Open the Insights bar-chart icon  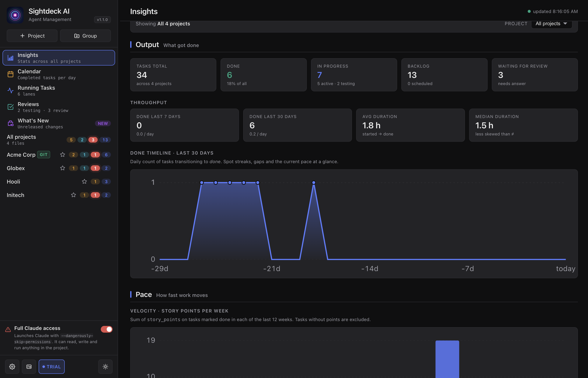pos(10,58)
